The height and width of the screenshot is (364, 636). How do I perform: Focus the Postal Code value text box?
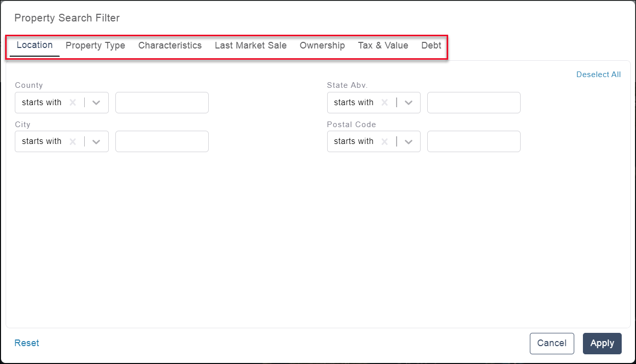(474, 141)
